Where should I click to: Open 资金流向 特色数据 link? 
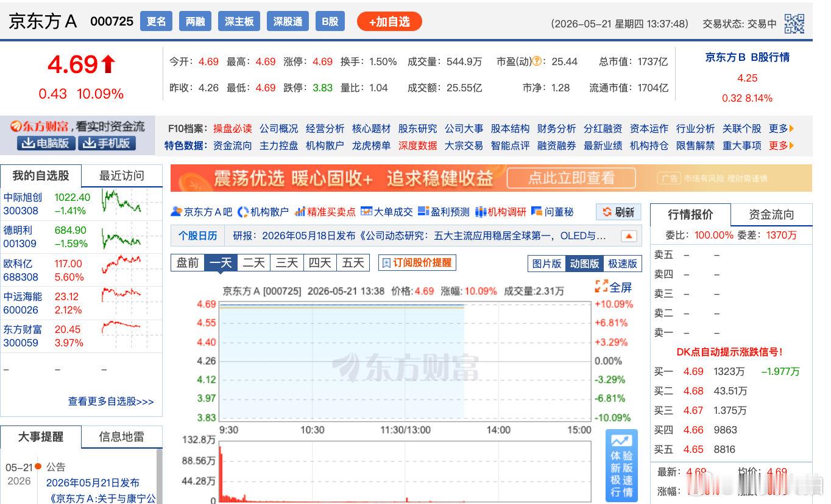tap(232, 145)
